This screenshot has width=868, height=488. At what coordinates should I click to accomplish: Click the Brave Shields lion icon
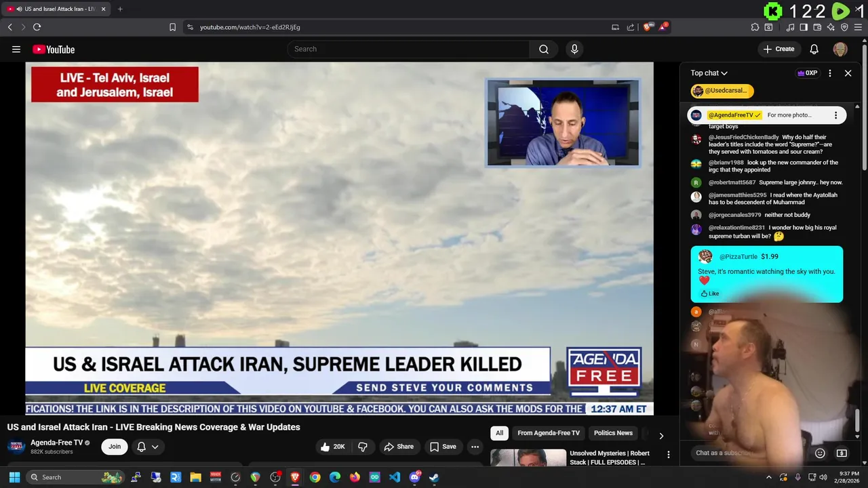(x=648, y=27)
